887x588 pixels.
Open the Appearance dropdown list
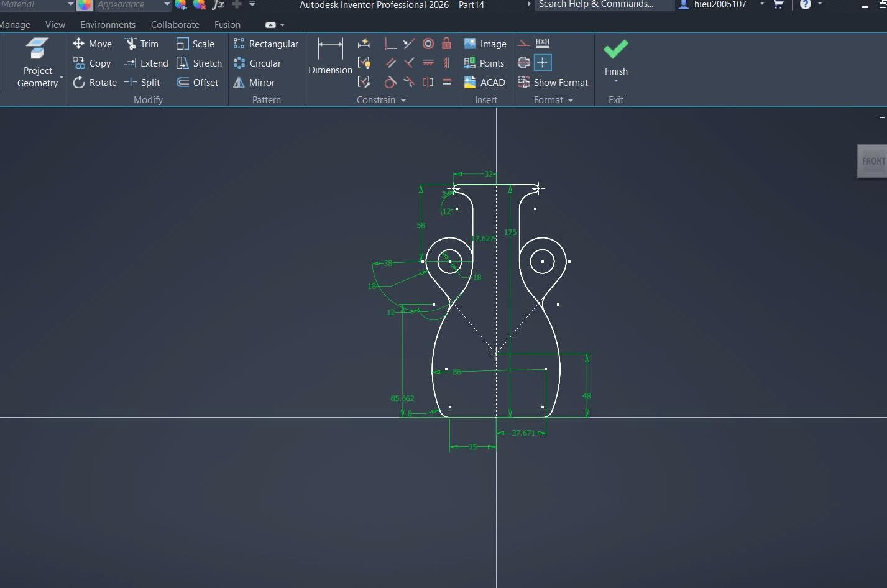(x=167, y=5)
